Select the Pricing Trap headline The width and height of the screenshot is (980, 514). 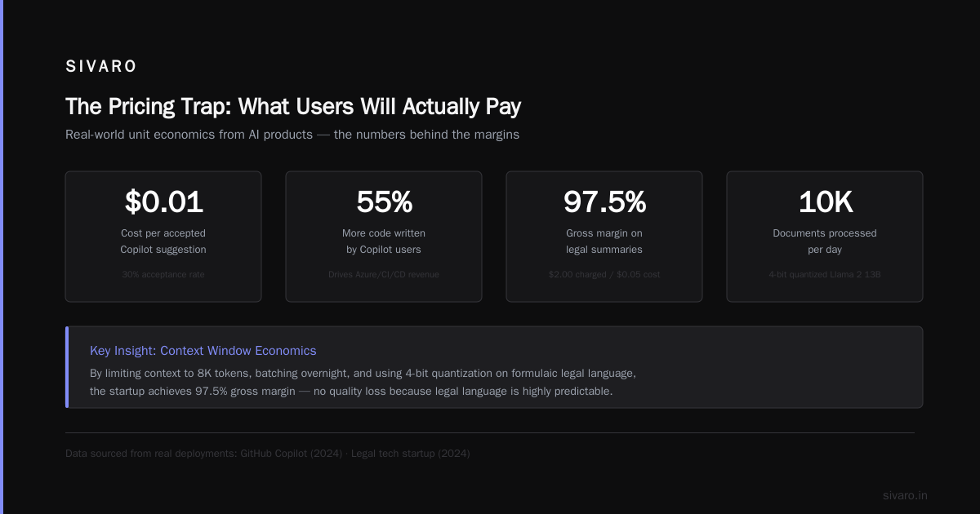(293, 107)
